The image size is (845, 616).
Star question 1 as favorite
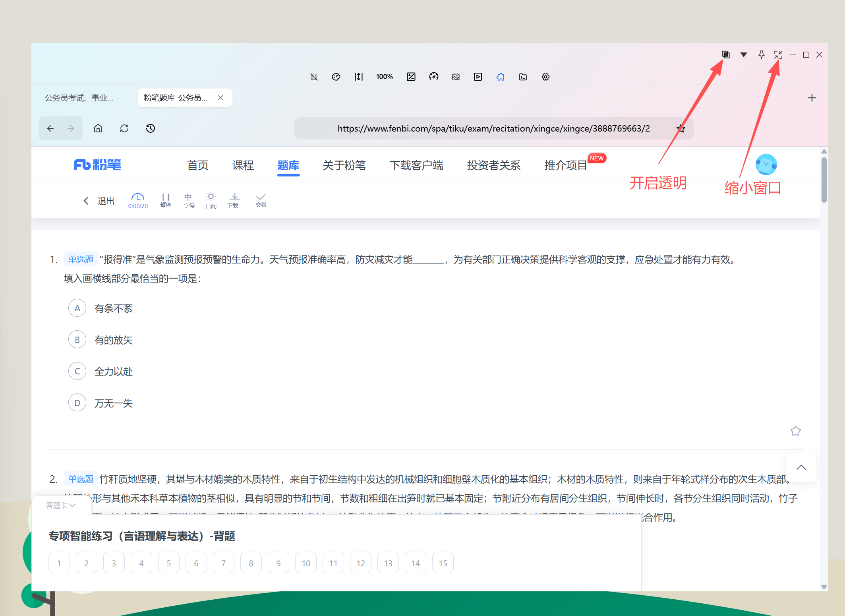796,431
